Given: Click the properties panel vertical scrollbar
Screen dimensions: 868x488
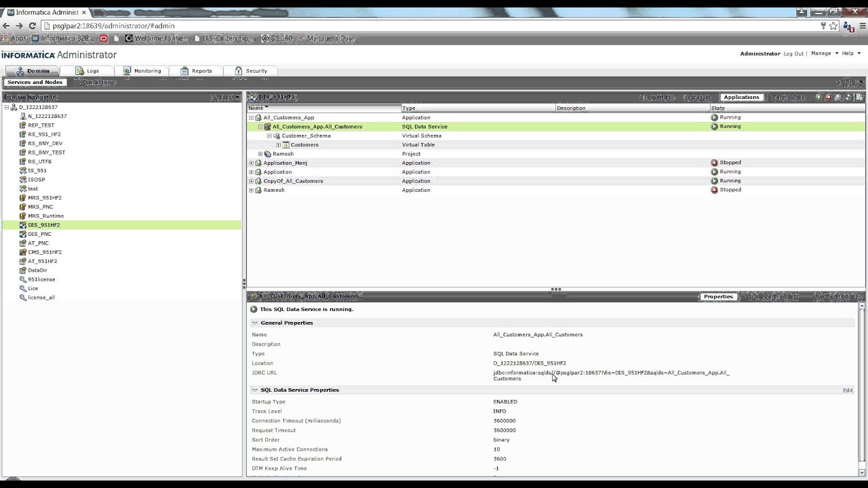Looking at the screenshot, I should tap(862, 389).
